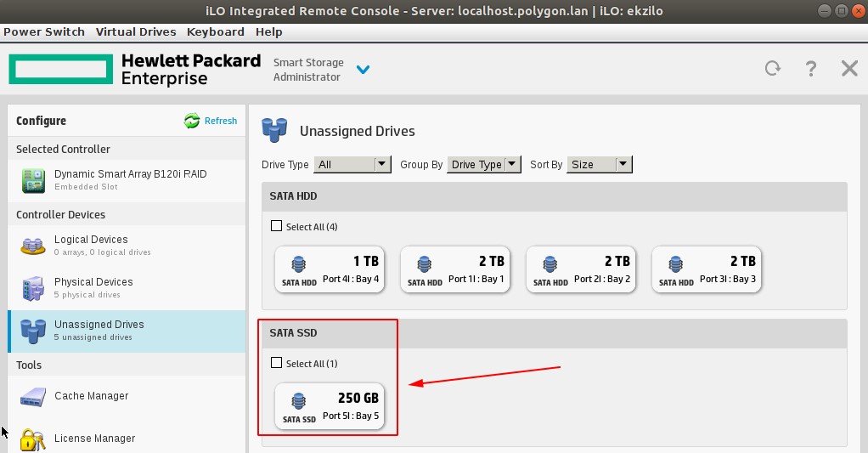Screen dimensions: 868x453
Task: Select the 250 GB SATA SSD drive tile
Action: (330, 406)
